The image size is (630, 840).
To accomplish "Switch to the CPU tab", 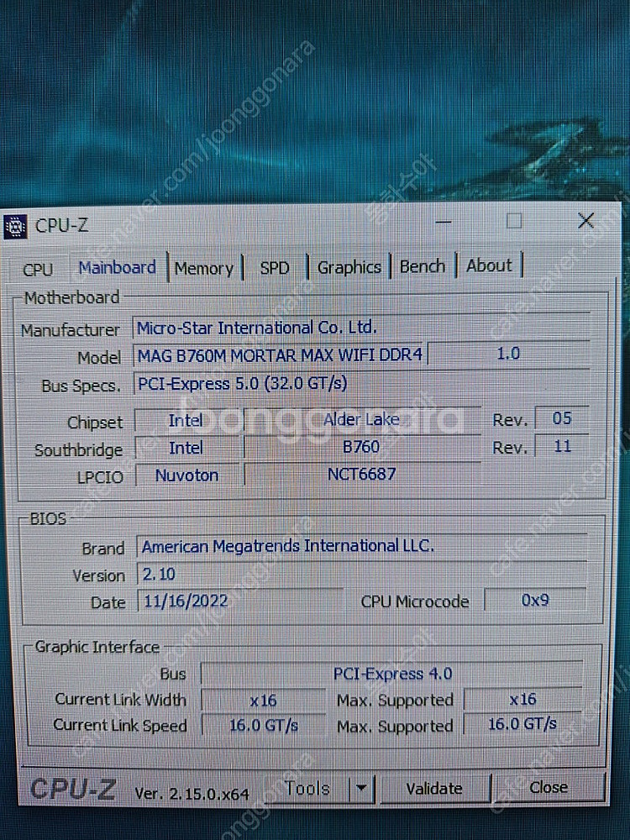I will click(x=38, y=269).
